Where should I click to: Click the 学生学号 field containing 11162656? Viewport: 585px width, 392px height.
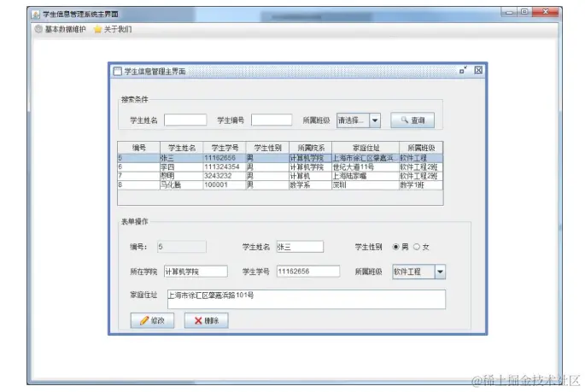(x=308, y=272)
